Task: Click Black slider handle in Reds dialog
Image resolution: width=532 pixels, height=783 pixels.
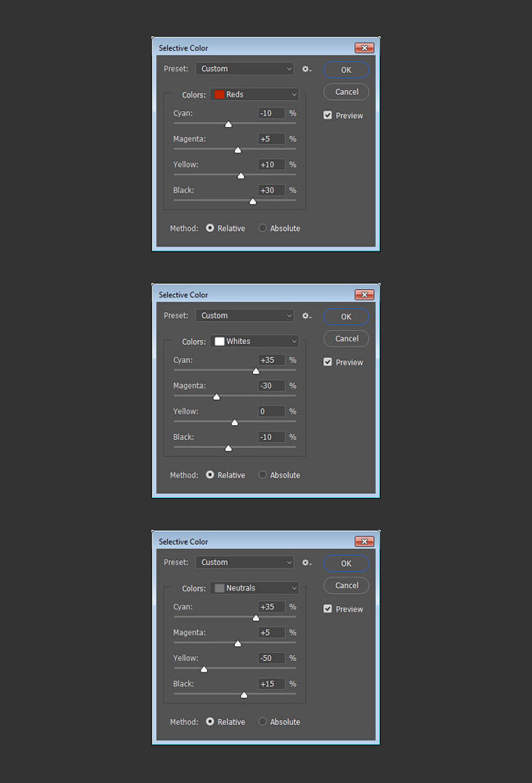Action: click(x=253, y=201)
